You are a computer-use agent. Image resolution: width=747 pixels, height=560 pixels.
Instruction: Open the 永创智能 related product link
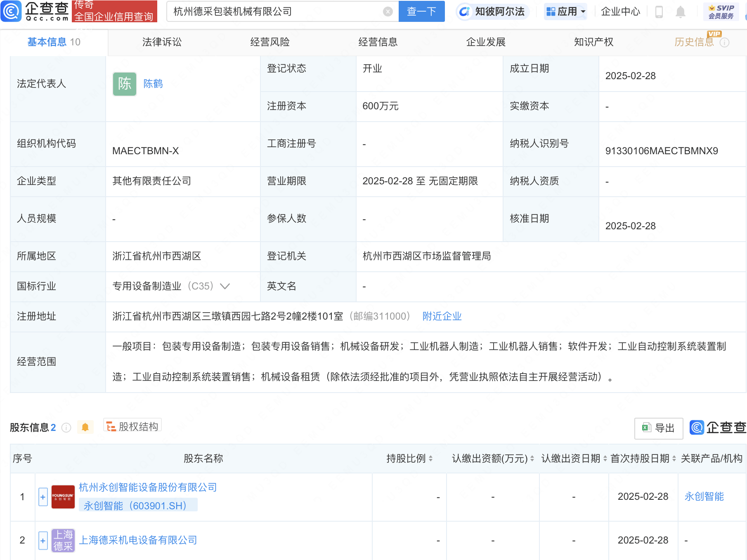[704, 496]
